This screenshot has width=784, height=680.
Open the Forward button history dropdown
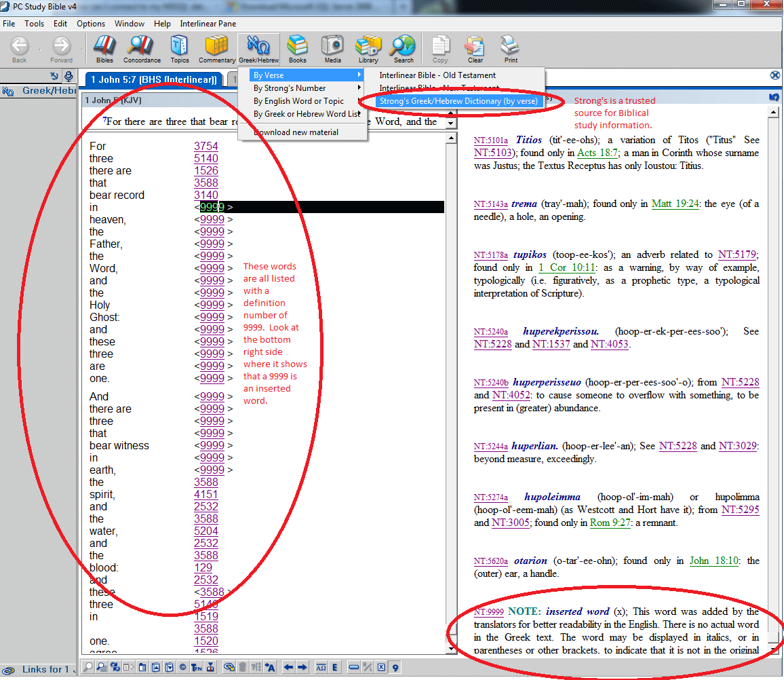(82, 49)
